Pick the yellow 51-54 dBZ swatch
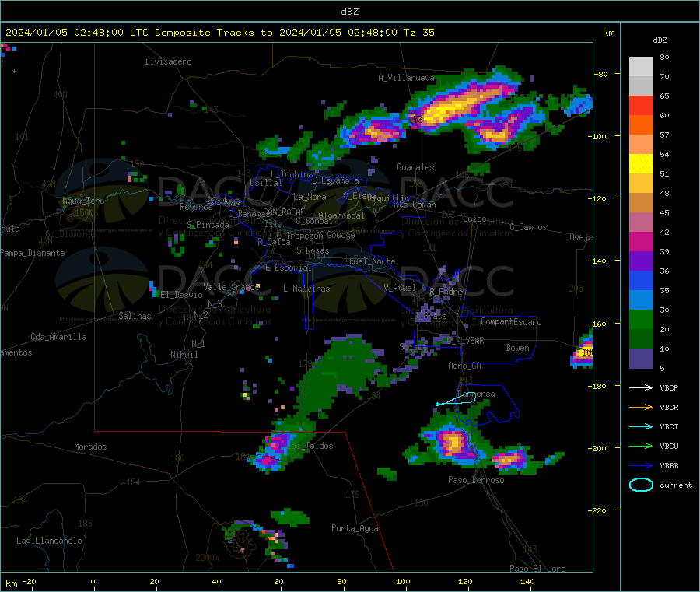Viewport: 700px width, 592px height. pos(641,164)
